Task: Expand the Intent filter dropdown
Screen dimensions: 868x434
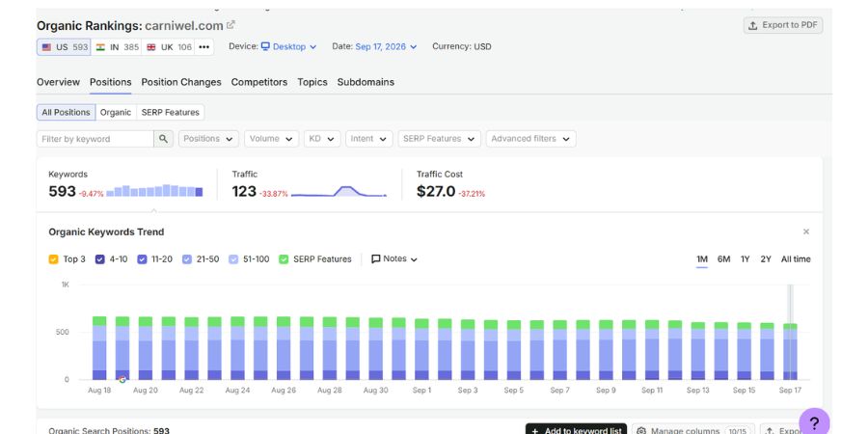Action: tap(369, 139)
